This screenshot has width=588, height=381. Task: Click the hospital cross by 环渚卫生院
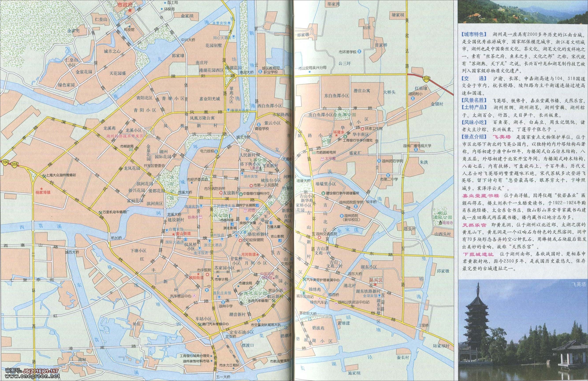click(363, 129)
